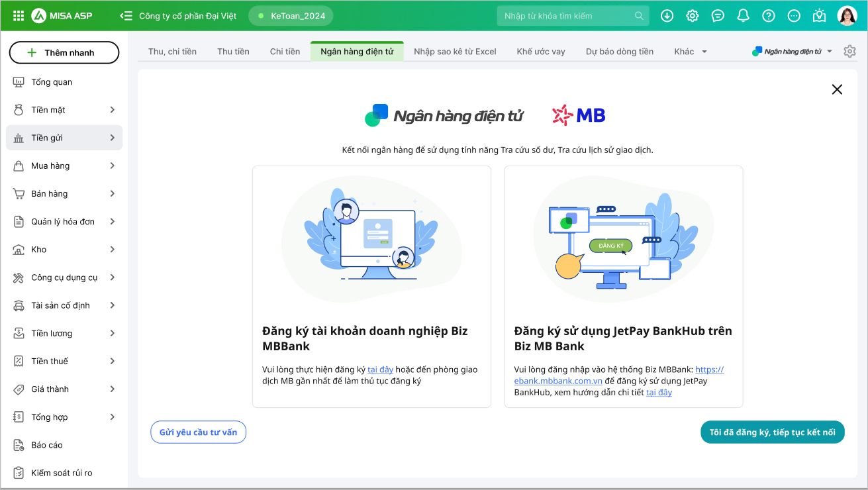Open tab settings gear at right
This screenshot has height=490, width=868.
pos(850,51)
